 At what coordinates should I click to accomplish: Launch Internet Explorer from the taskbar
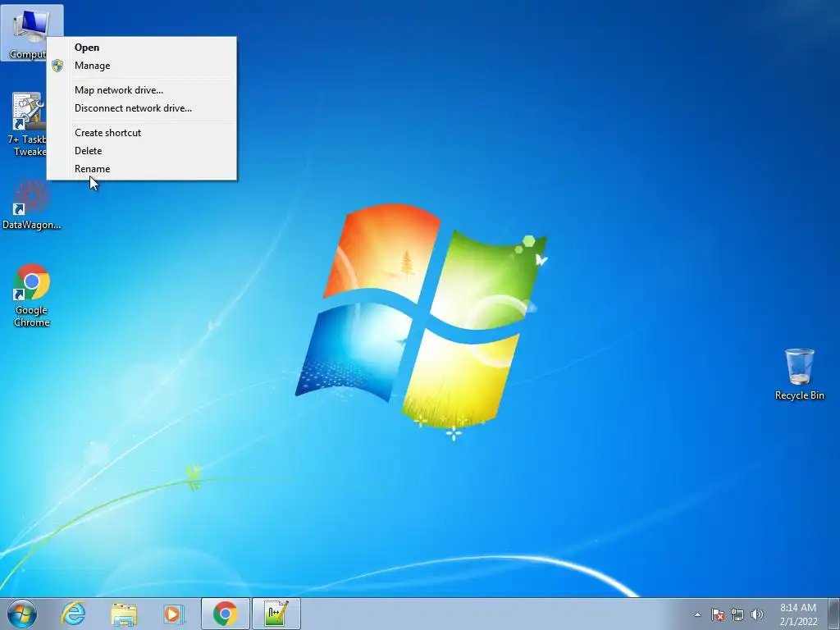pyautogui.click(x=73, y=614)
